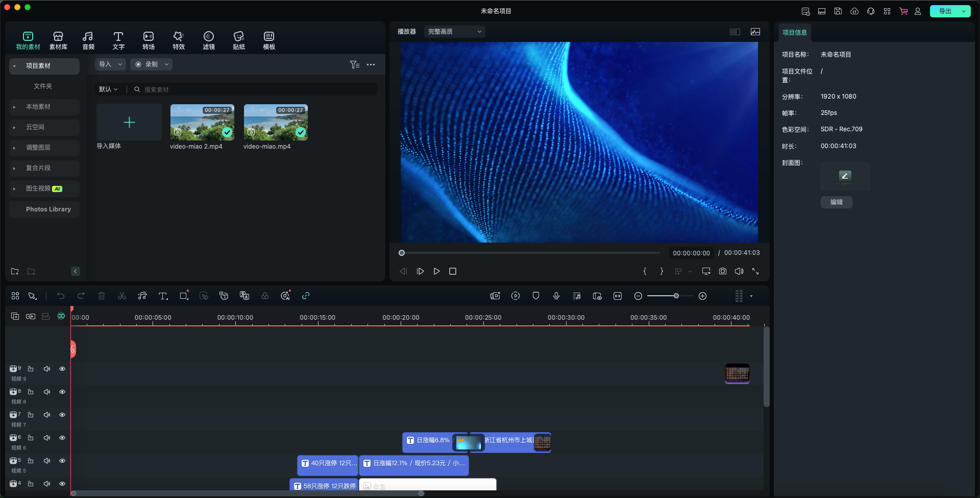
Task: Click the 导入媒体 add media tile
Action: tap(129, 122)
